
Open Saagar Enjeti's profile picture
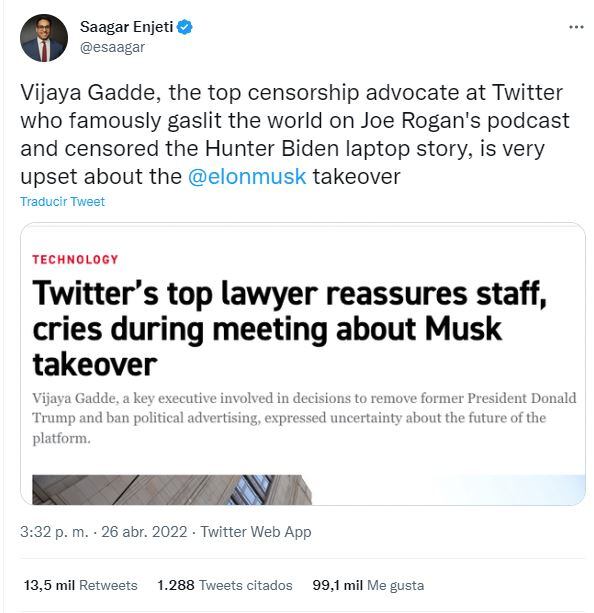pyautogui.click(x=44, y=38)
